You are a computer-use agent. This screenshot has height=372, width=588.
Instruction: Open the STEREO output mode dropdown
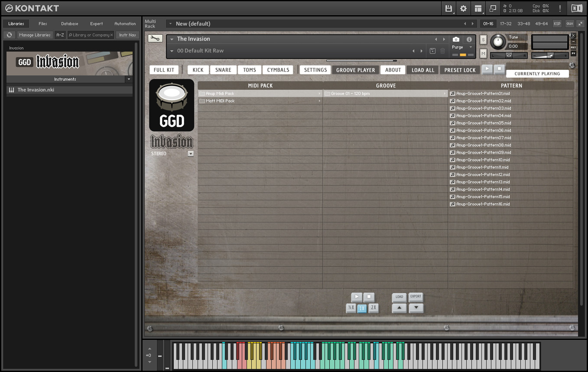click(x=191, y=153)
